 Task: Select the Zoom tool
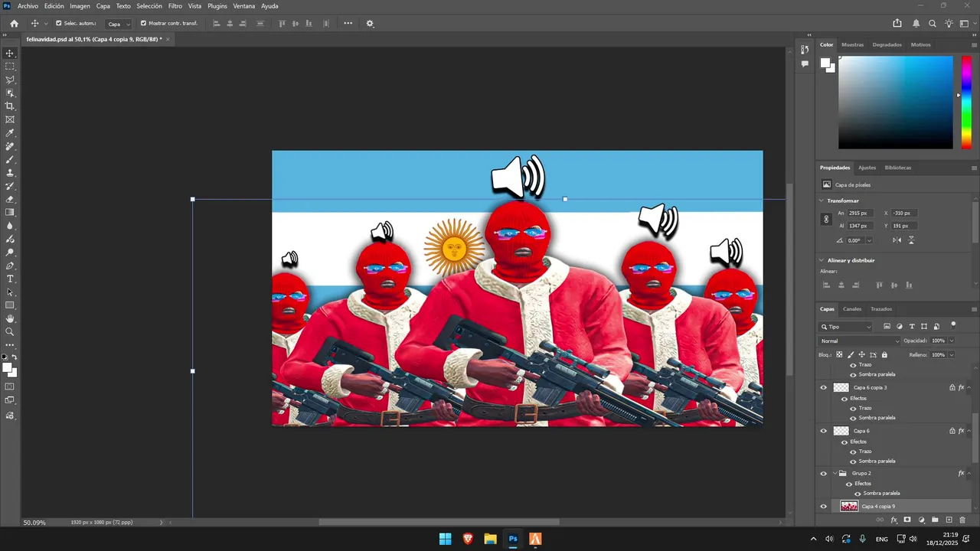10,332
